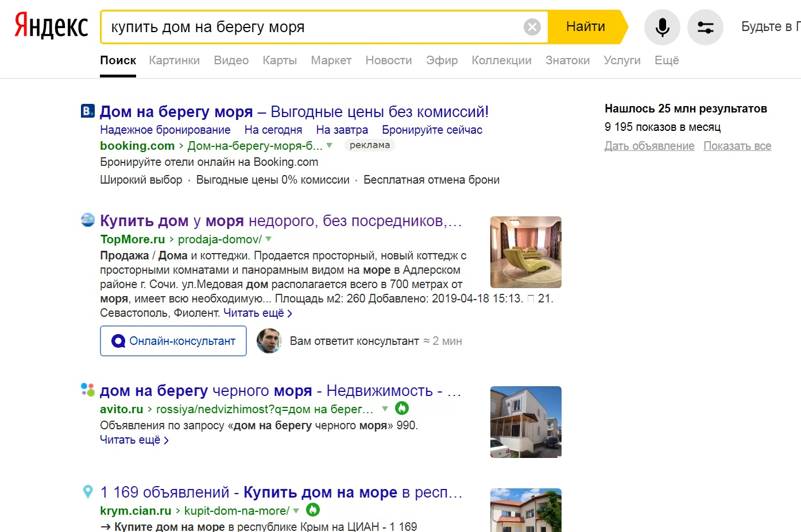Click the Cian map pin favicon
801x532 pixels.
(x=87, y=491)
